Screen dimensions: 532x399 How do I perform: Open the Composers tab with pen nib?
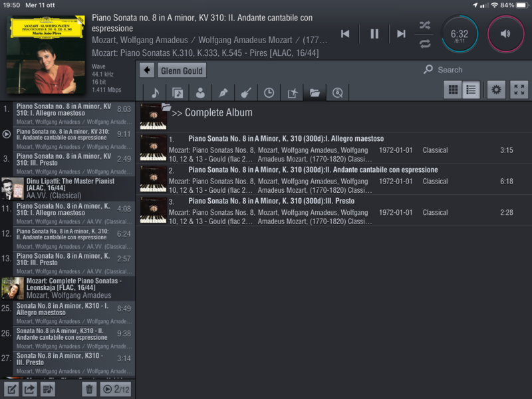(223, 92)
